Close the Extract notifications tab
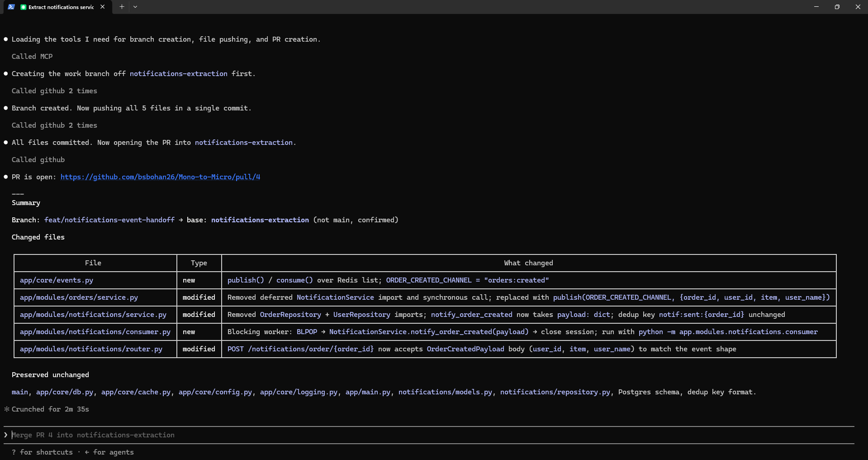 point(103,7)
